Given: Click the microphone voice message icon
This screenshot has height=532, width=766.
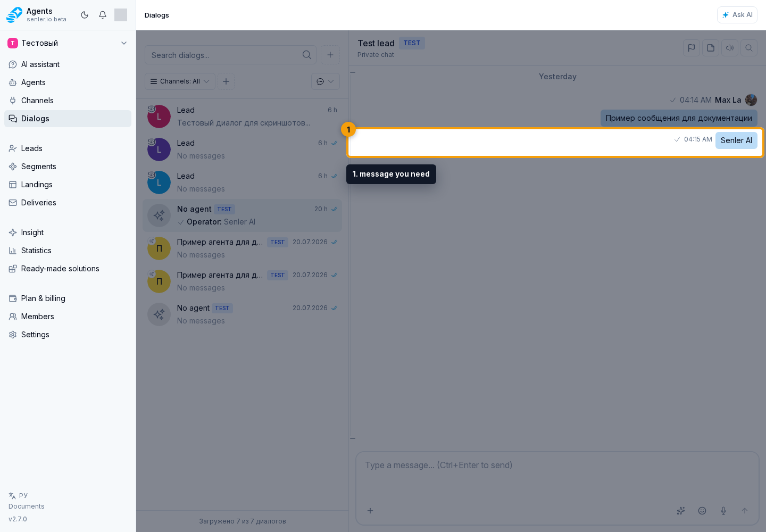Looking at the screenshot, I should coord(723,511).
